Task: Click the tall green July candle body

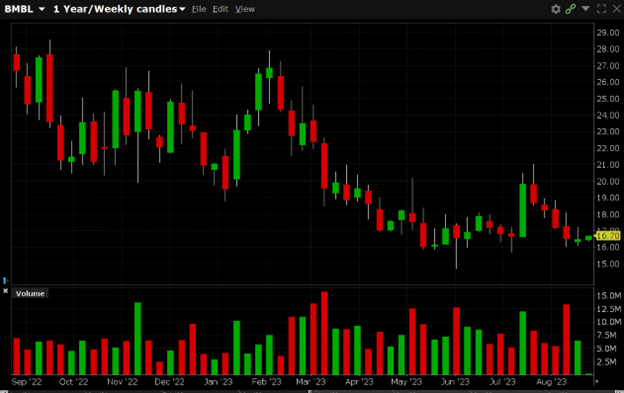Action: click(x=523, y=210)
